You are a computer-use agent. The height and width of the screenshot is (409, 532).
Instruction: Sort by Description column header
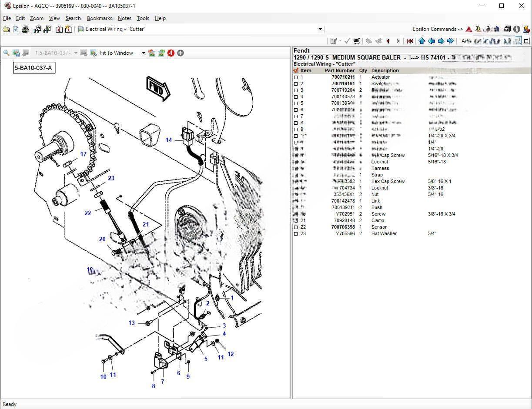385,70
